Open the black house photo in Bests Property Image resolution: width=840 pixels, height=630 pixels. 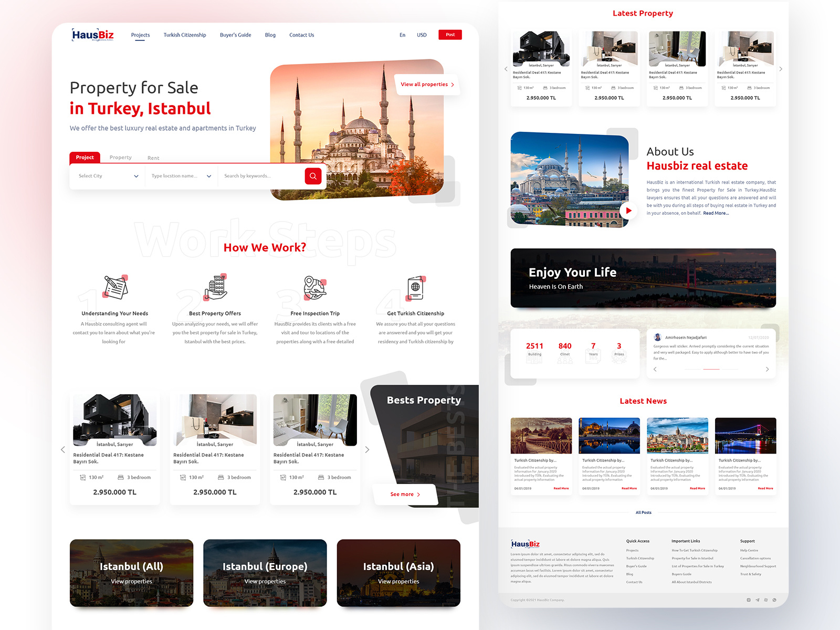pos(115,420)
